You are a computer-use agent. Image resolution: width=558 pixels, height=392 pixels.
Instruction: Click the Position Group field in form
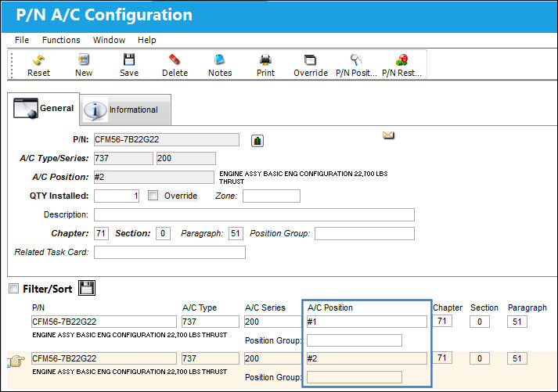point(365,233)
